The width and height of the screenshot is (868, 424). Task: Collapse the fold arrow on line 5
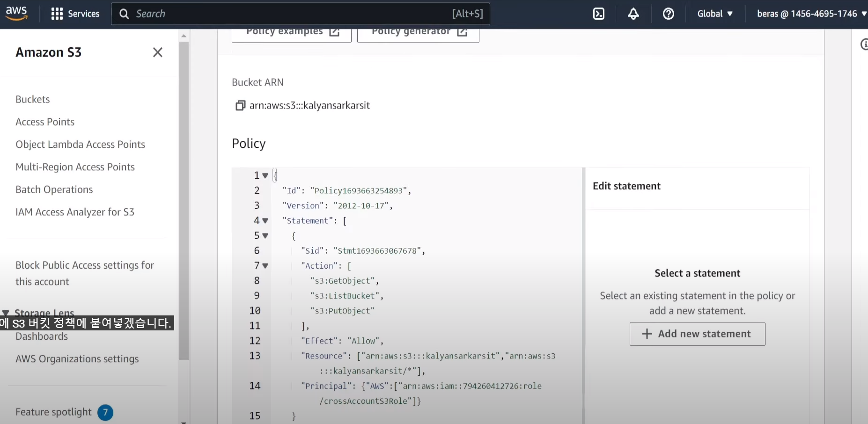point(265,235)
